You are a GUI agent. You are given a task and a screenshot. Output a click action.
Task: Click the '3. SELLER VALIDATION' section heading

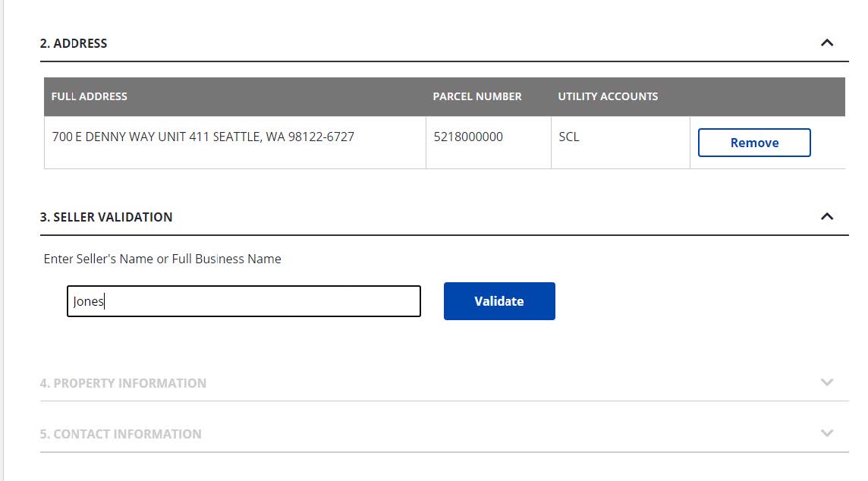click(x=106, y=217)
